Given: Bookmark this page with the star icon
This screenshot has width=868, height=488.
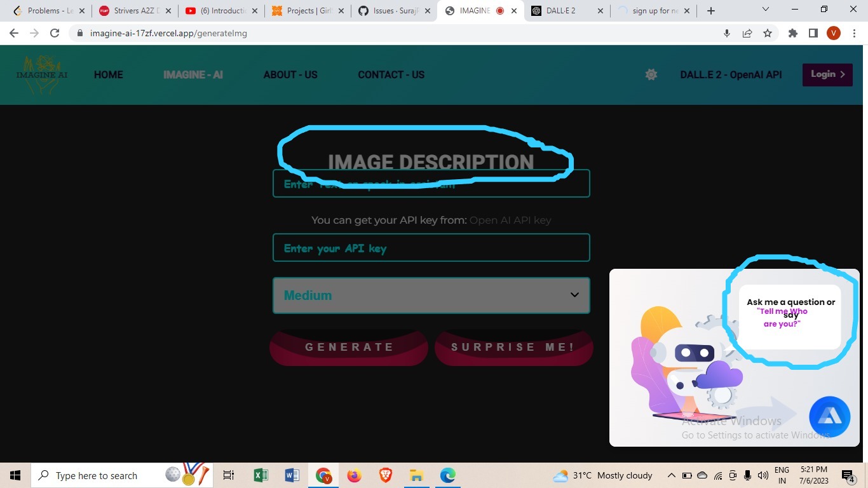Looking at the screenshot, I should (x=768, y=33).
